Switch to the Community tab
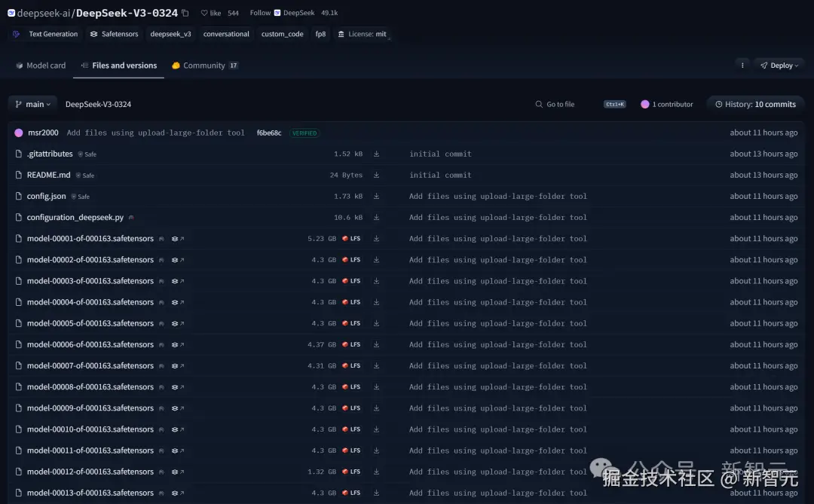Screen dimensions: 814x504 (204, 66)
